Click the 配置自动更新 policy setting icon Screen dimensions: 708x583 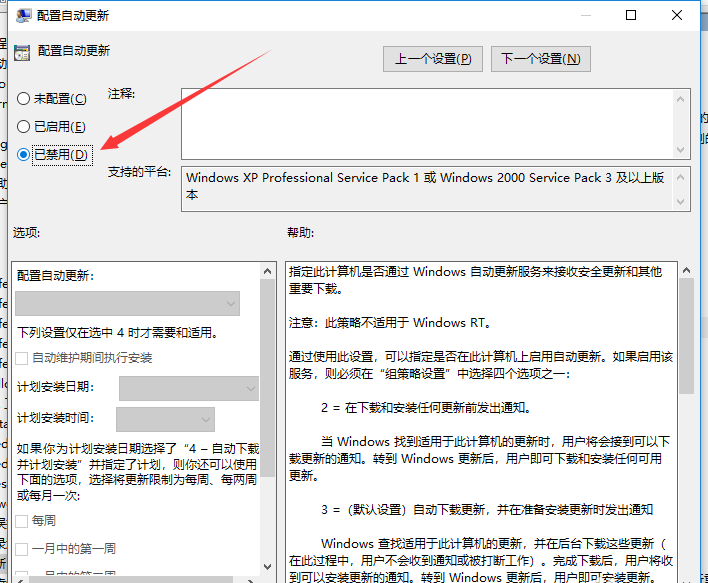[x=22, y=52]
